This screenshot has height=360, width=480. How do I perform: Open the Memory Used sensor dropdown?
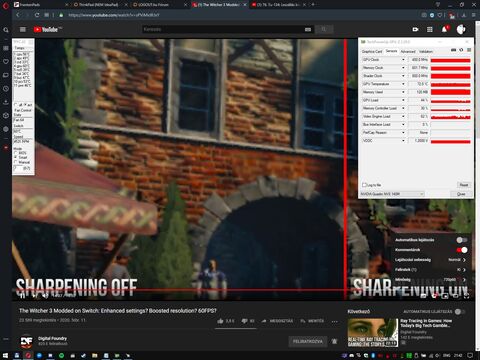[x=403, y=92]
